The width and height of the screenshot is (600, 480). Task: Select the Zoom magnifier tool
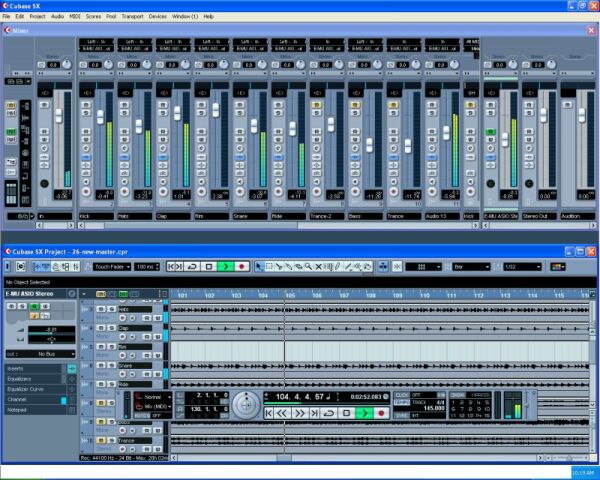[x=308, y=267]
